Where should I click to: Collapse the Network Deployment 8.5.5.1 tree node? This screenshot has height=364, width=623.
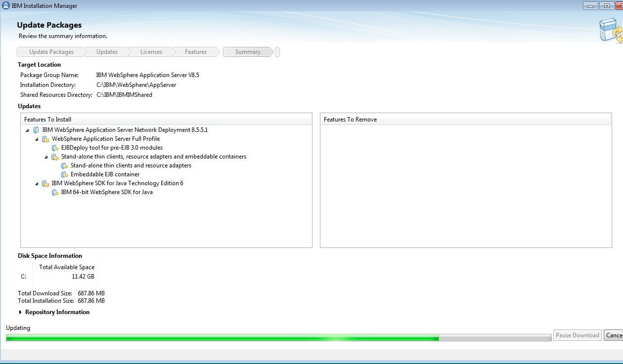pos(27,130)
